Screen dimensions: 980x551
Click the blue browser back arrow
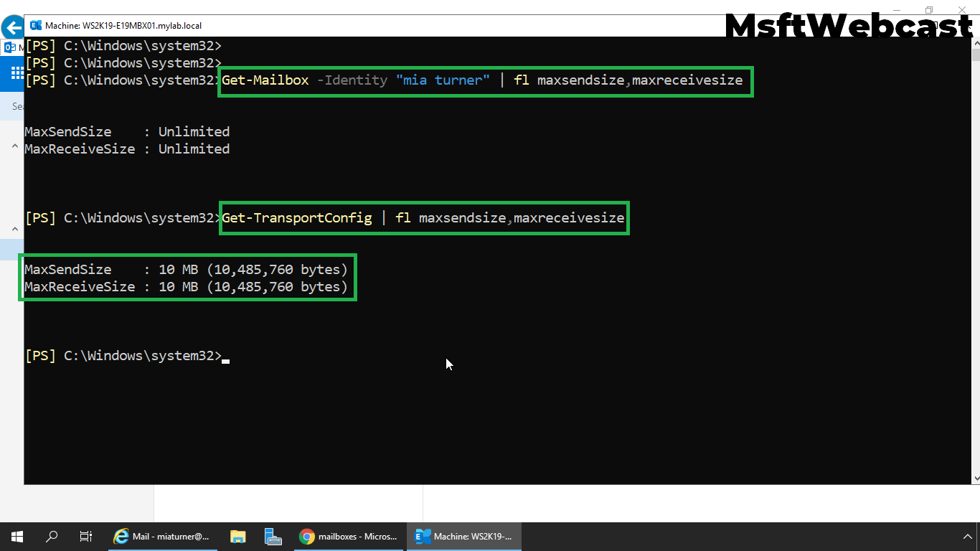point(12,28)
